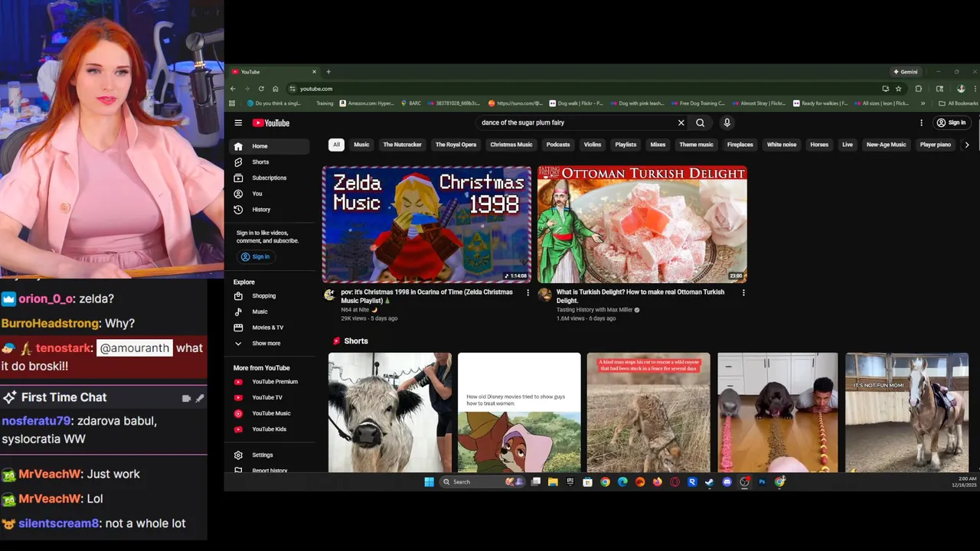Screen dimensions: 980x551
Task: Open the cow grooming Short thumbnail
Action: tap(390, 412)
